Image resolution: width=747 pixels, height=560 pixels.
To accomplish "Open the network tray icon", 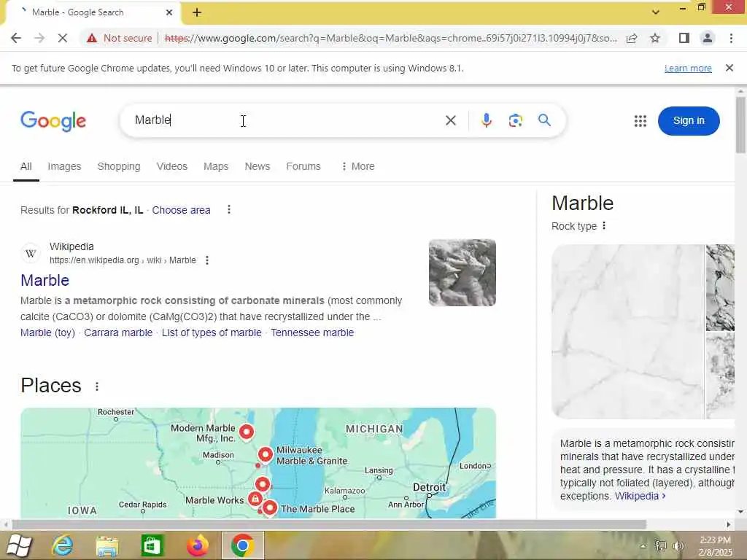I will click(x=660, y=546).
